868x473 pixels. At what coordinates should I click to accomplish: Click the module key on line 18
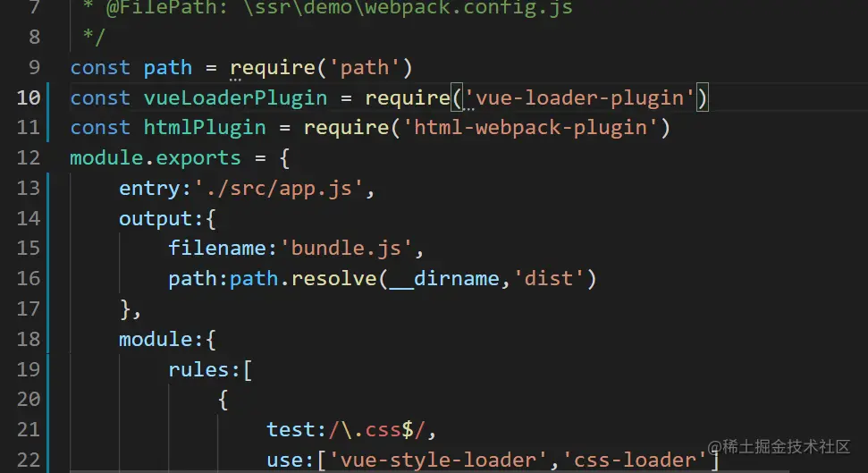click(x=156, y=339)
